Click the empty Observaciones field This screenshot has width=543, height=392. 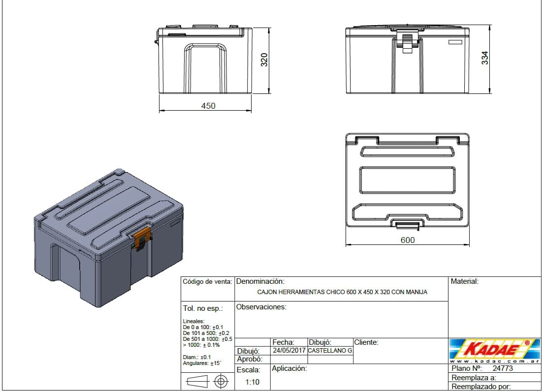click(341, 322)
